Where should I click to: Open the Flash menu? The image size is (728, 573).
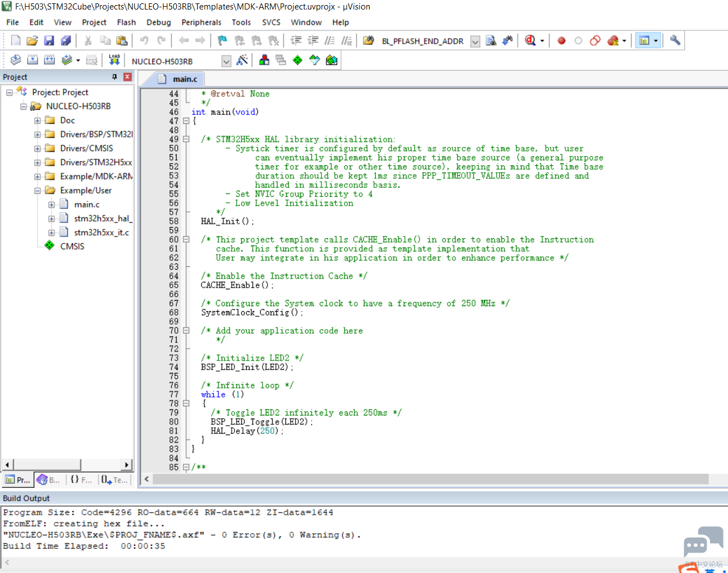point(126,22)
